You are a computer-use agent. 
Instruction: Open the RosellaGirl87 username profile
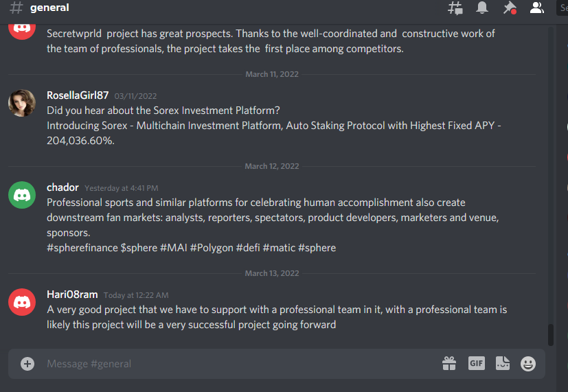coord(78,95)
